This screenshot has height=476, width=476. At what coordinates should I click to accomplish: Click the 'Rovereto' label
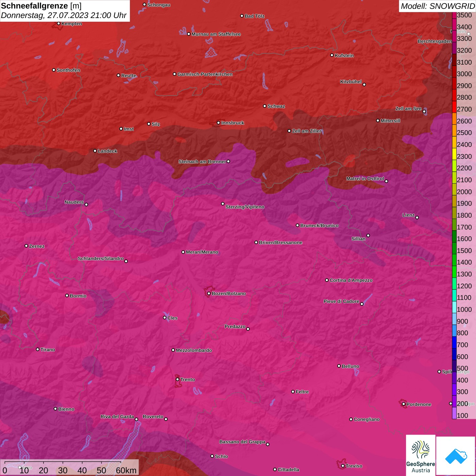point(153,417)
